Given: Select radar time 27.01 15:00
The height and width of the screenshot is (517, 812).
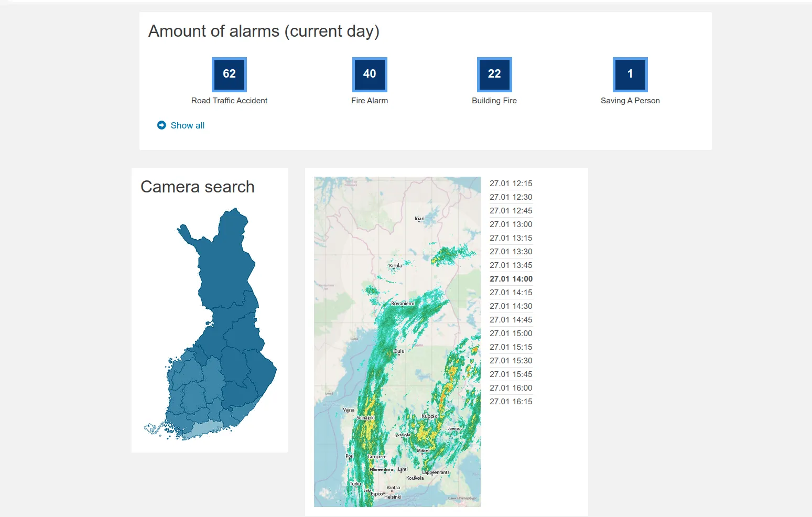Looking at the screenshot, I should click(x=511, y=333).
